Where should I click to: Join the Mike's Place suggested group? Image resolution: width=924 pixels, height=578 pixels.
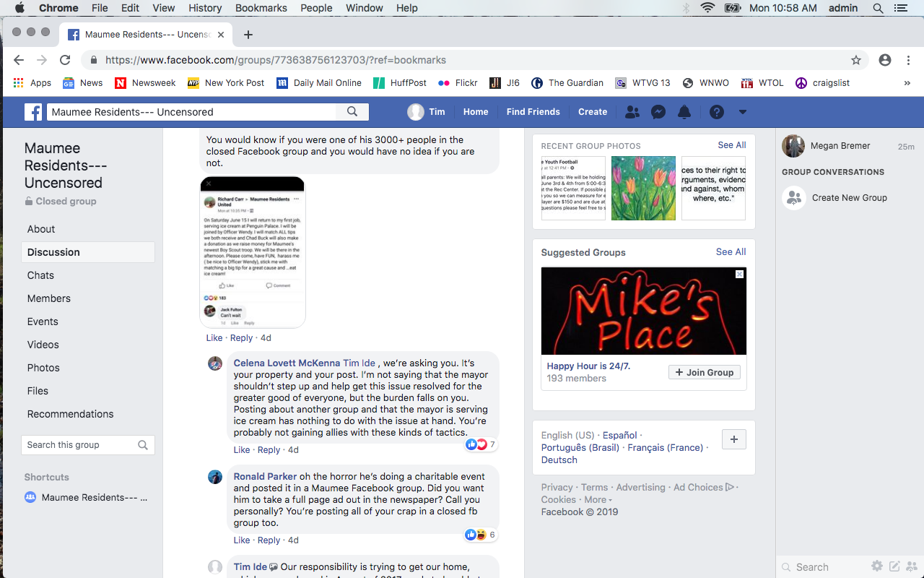pyautogui.click(x=705, y=373)
